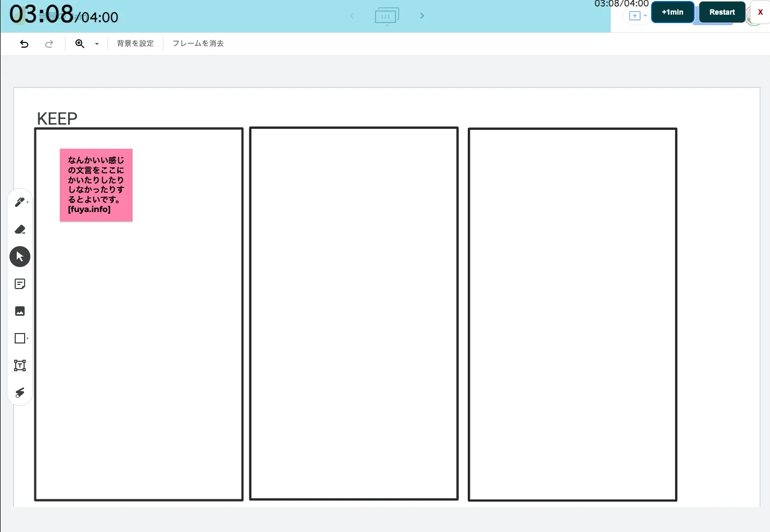
Task: Click フレームを消去 to clear frame
Action: click(198, 43)
